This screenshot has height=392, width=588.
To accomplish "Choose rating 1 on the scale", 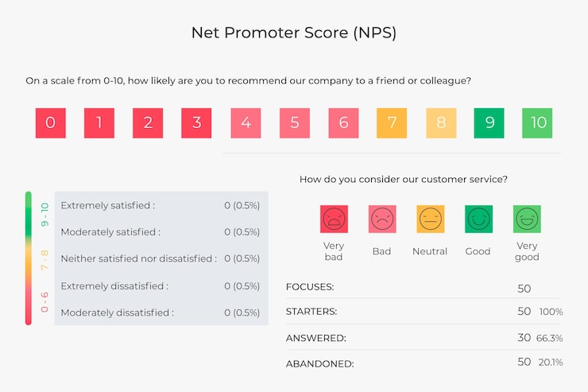I will tap(99, 123).
